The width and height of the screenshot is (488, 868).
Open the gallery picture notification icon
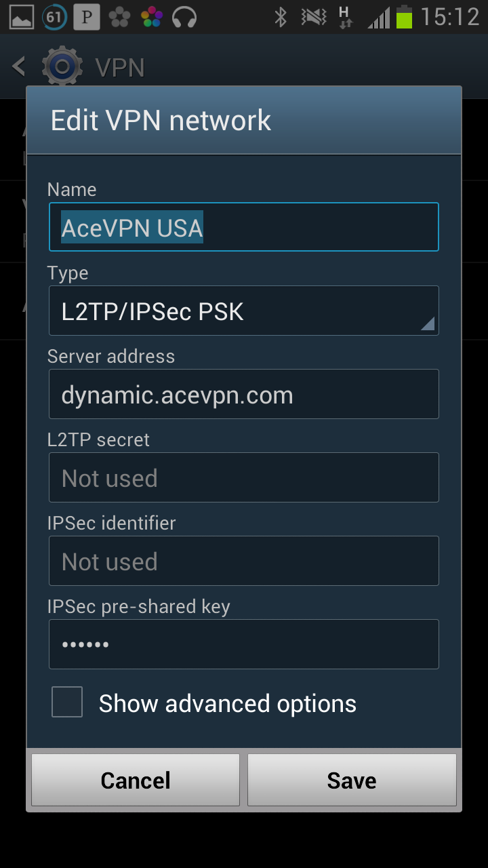tap(20, 17)
